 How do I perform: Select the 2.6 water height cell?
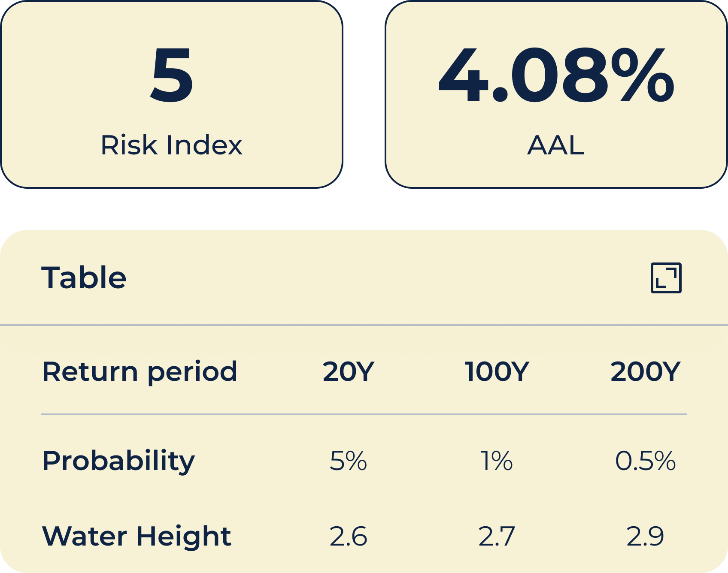pos(348,536)
